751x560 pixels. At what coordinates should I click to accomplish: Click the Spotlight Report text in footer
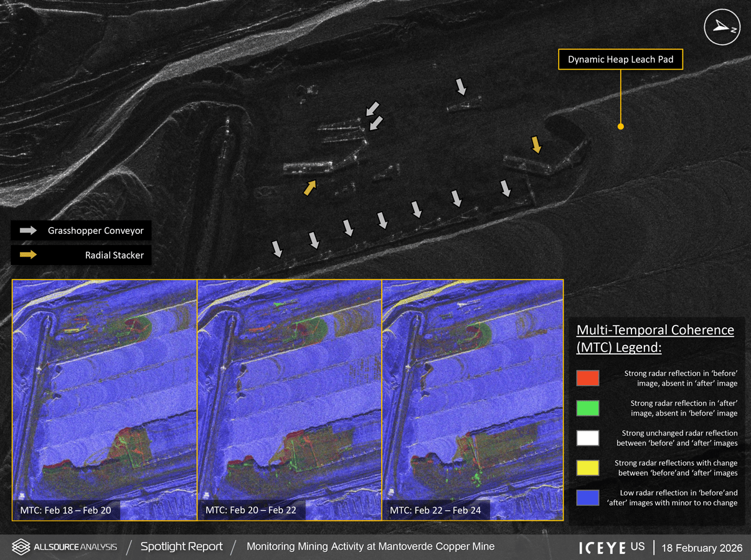pyautogui.click(x=181, y=547)
